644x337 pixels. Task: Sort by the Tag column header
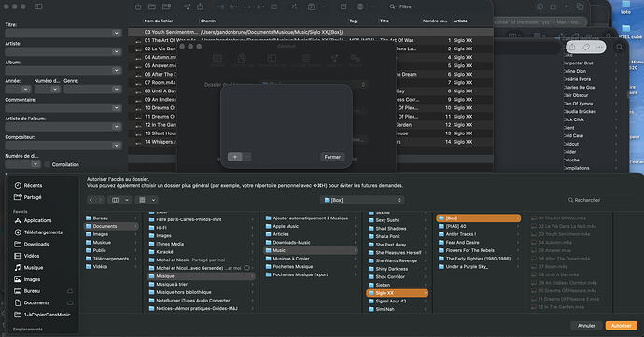[x=353, y=21]
